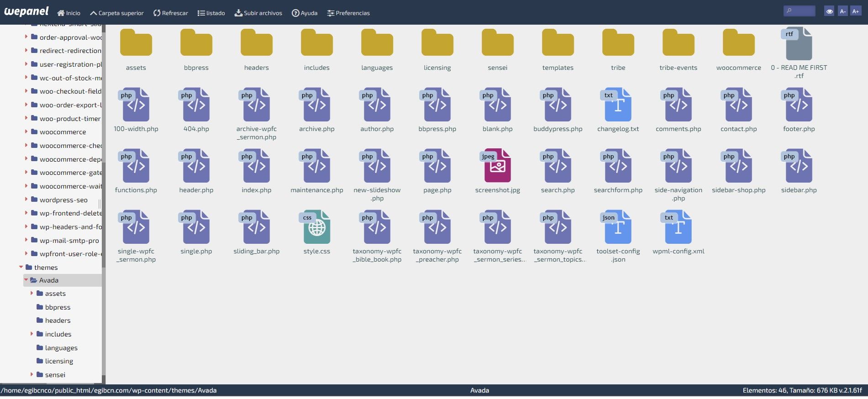Increase font size with A+ button

855,11
